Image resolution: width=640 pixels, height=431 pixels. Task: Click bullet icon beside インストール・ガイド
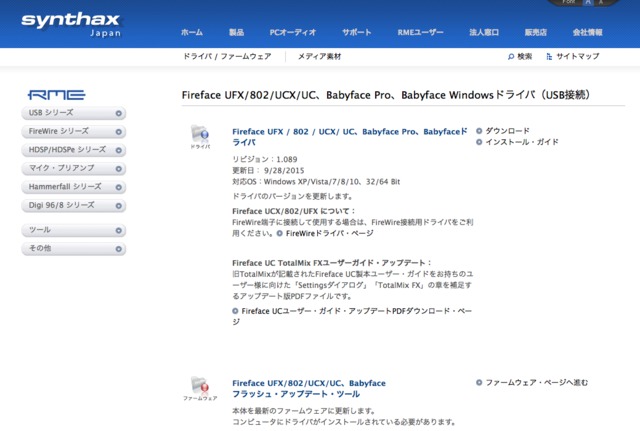[479, 142]
